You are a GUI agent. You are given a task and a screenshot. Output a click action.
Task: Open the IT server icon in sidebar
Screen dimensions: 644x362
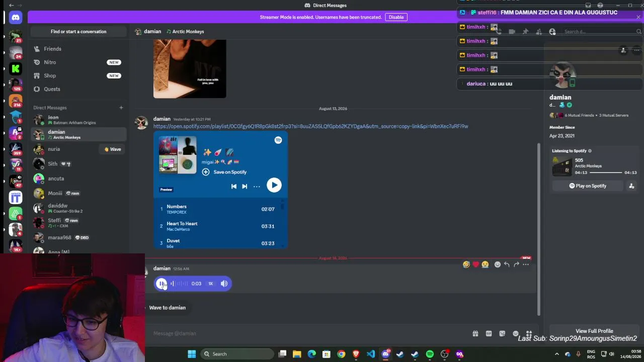(x=16, y=198)
